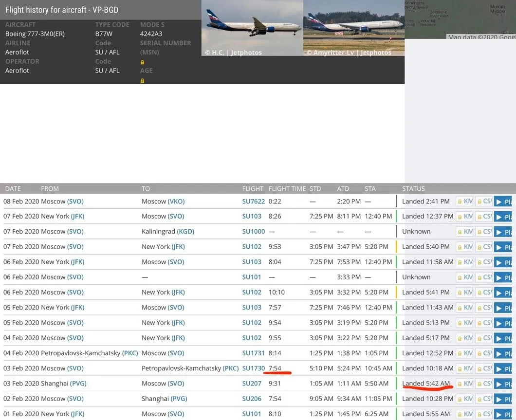
Task: Open the H.C. Jetphotos aircraft photo
Action: coord(252,27)
